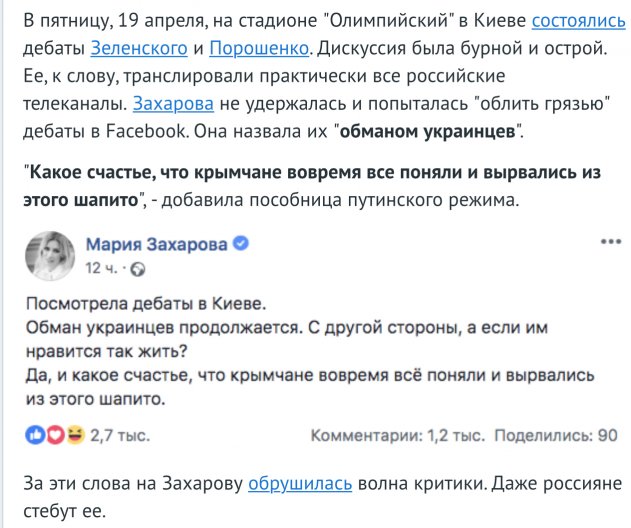This screenshot has width=631, height=528.
Task: Click the globe public privacy icon
Action: point(137,269)
